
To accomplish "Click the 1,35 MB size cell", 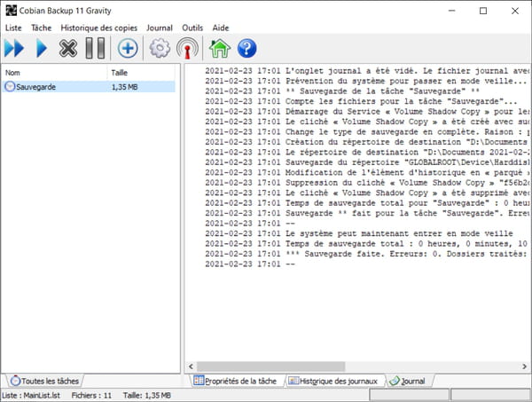I will coord(124,87).
